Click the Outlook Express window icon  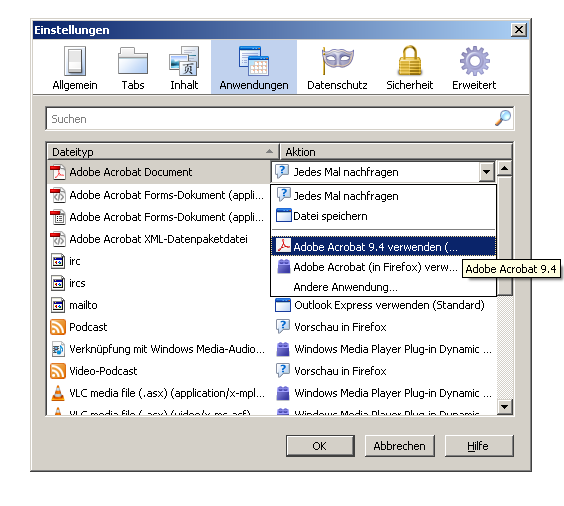283,305
